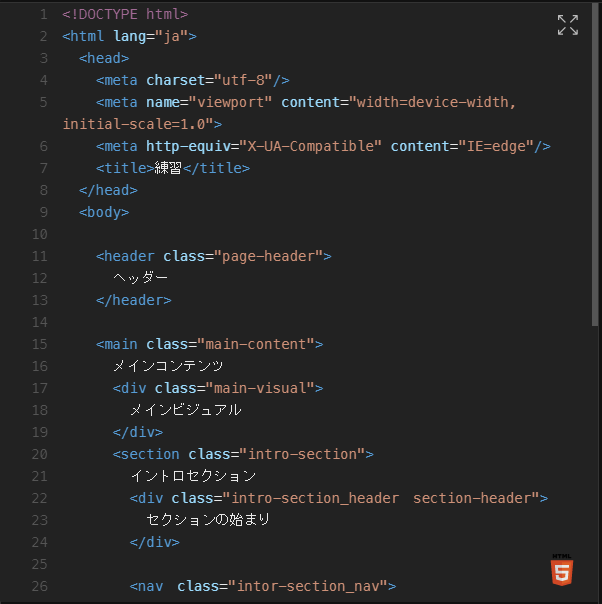Click the "X-UA-Compatible" attribute value
Screen dimensions: 602x604
tap(310, 146)
